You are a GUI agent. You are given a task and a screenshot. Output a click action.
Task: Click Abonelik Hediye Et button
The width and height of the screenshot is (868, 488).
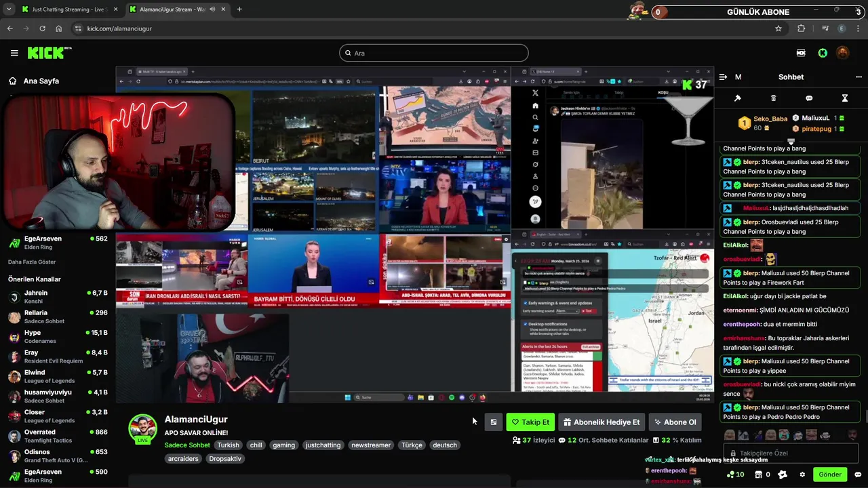(x=601, y=422)
